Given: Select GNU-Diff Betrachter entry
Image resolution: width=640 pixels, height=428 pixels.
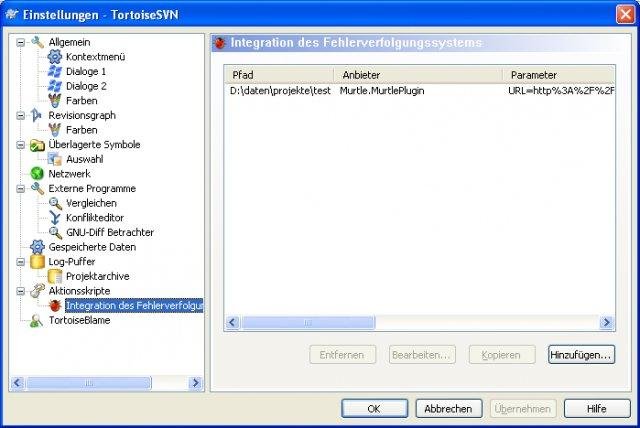Looking at the screenshot, I should (x=110, y=233).
